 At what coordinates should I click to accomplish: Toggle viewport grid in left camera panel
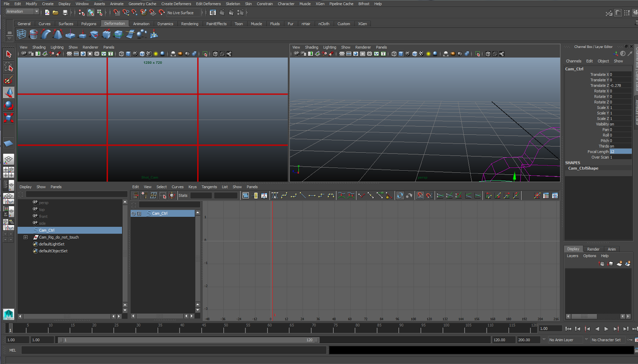(x=69, y=54)
